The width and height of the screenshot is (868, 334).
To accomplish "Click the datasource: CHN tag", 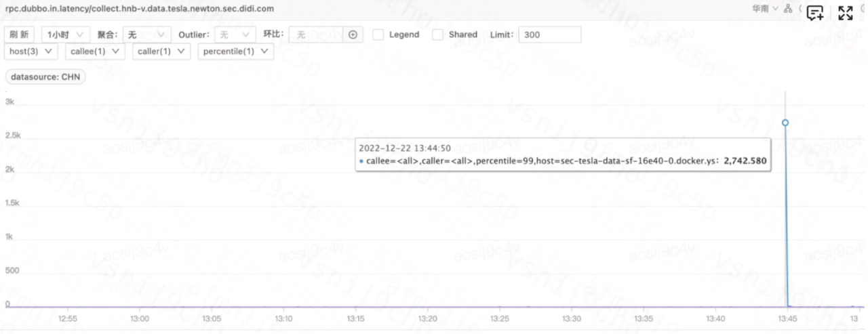I will 45,77.
